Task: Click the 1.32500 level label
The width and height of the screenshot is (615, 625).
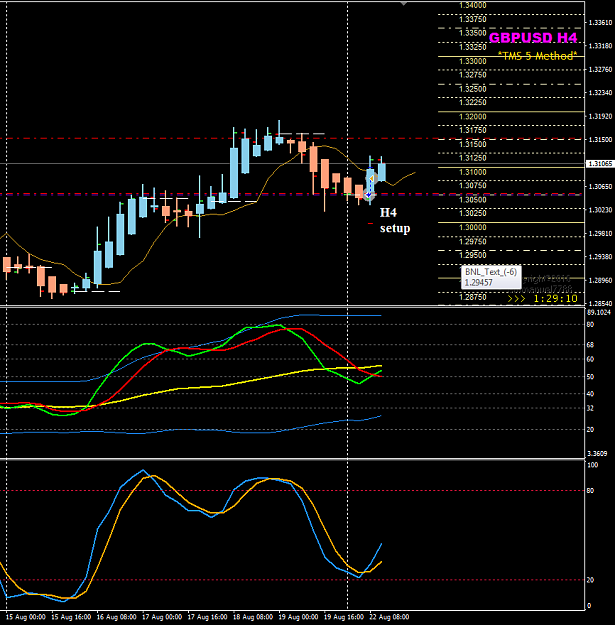Action: [473, 89]
